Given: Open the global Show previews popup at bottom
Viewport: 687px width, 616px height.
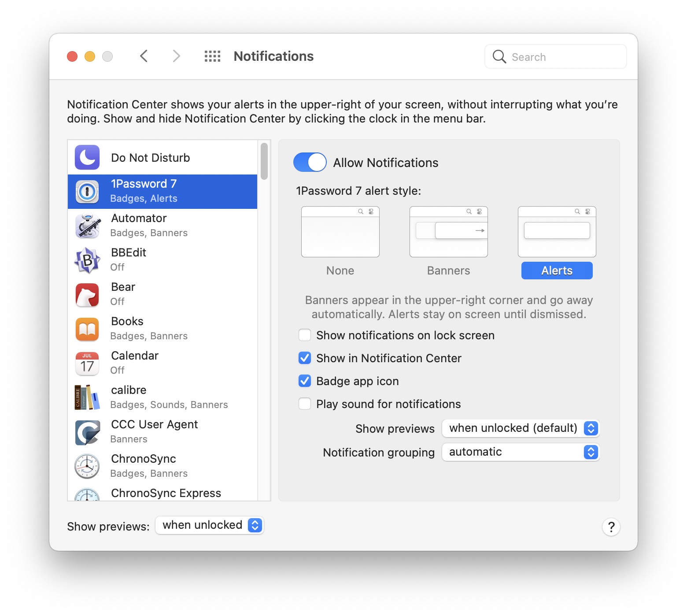Looking at the screenshot, I should click(x=210, y=525).
